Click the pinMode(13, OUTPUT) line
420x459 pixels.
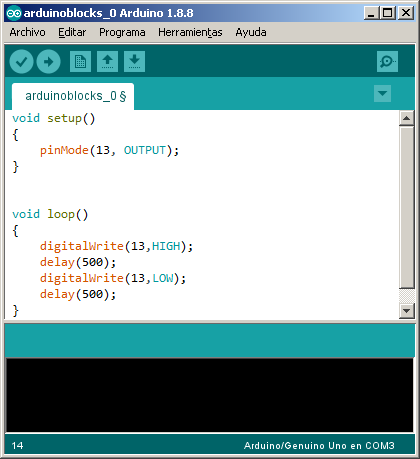(x=109, y=150)
